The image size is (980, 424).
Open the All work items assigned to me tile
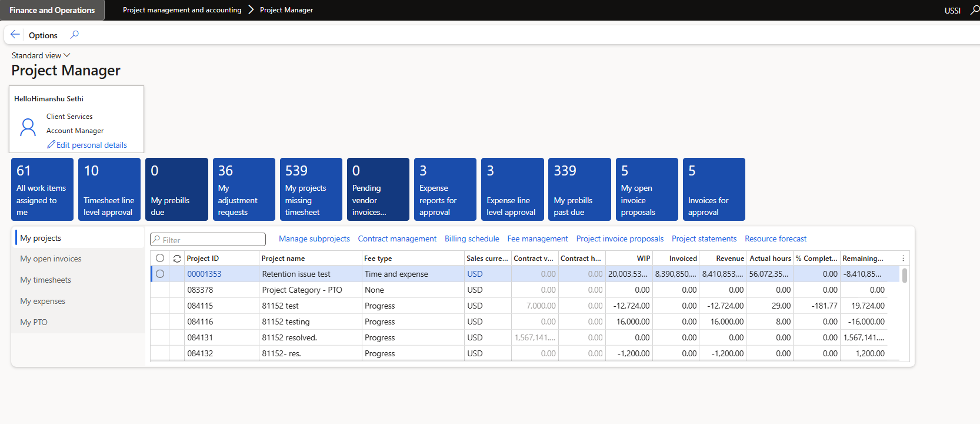click(x=42, y=189)
